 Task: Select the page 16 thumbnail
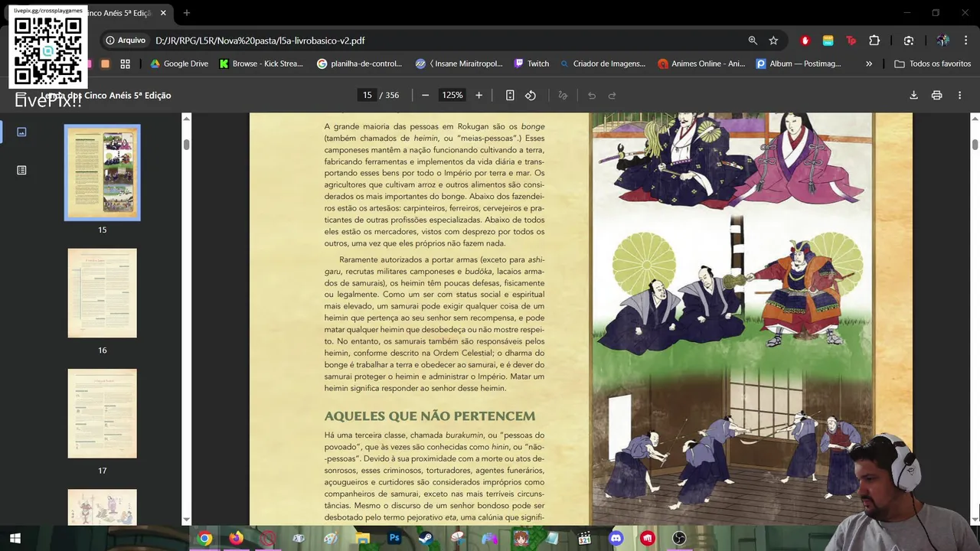pos(102,293)
